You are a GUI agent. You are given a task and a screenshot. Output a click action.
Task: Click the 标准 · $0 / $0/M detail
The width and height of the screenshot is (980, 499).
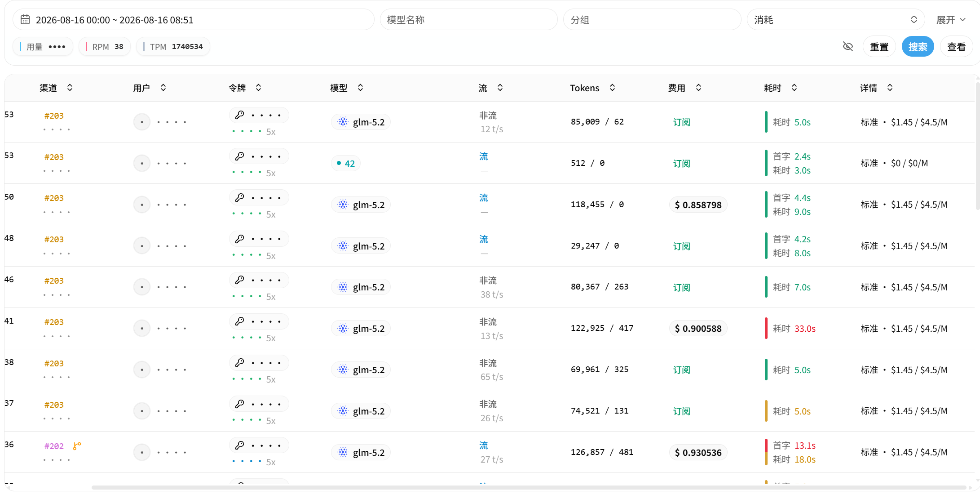[894, 163]
